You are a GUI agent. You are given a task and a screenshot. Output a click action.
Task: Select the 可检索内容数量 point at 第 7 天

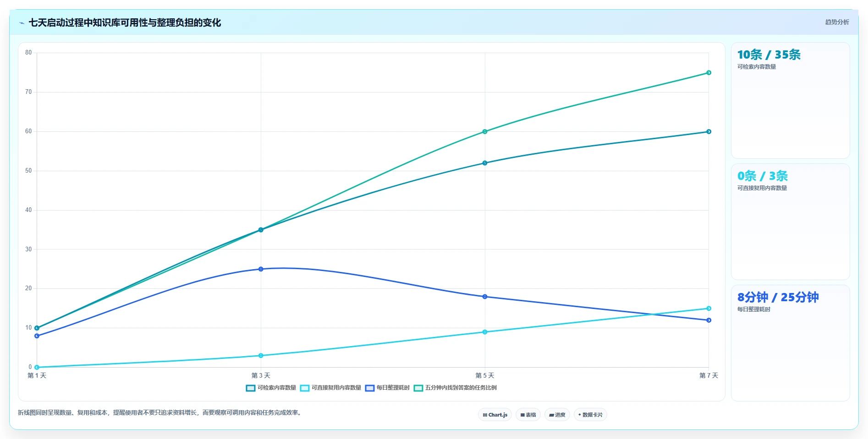[709, 132]
